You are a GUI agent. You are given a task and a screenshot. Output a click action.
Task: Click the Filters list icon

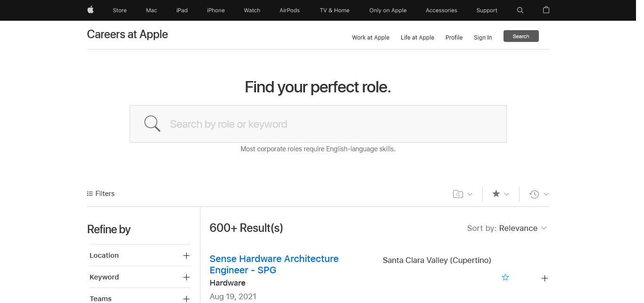(x=90, y=194)
